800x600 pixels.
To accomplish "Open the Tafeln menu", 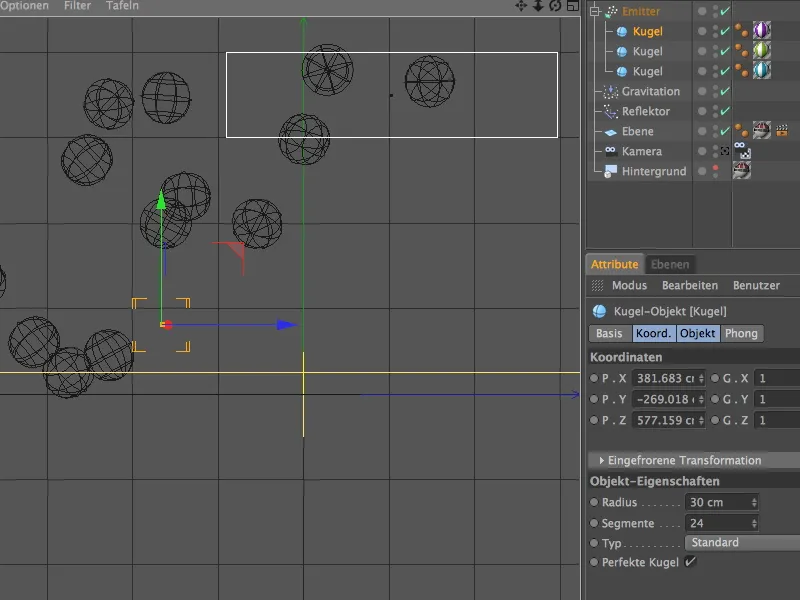I will pyautogui.click(x=121, y=5).
